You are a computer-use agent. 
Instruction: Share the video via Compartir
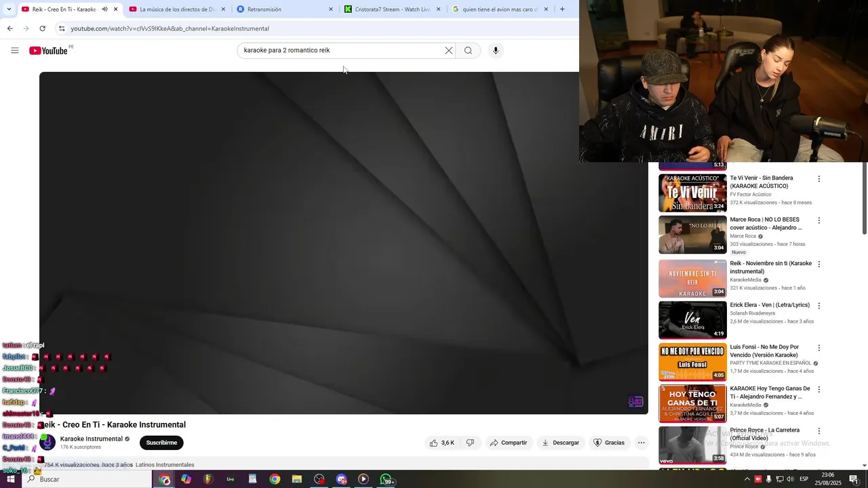(509, 443)
